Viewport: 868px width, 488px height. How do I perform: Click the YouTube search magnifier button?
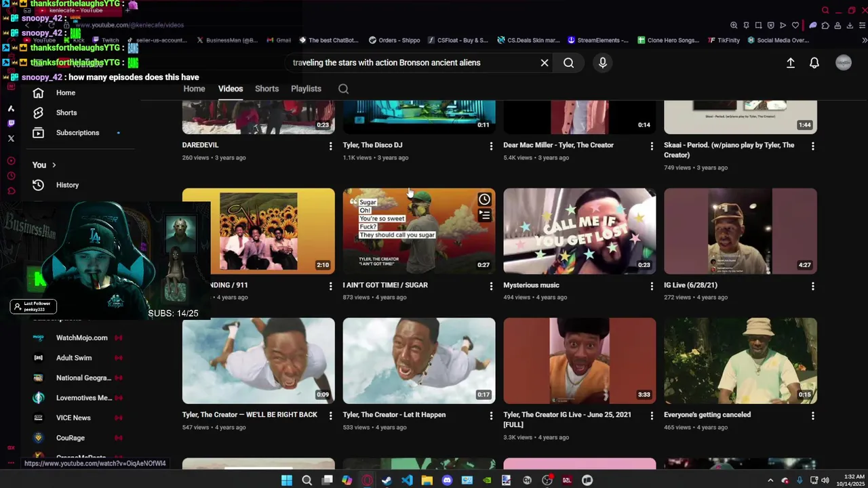pos(568,63)
